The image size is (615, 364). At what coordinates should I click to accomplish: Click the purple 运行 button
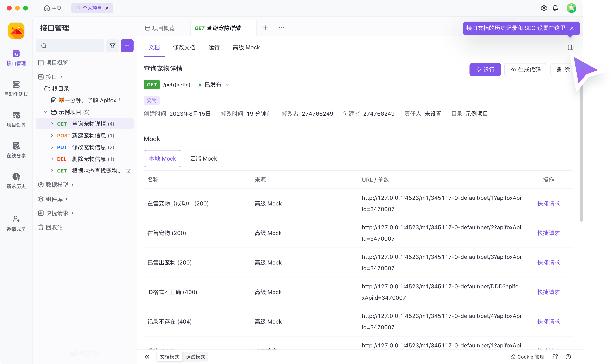[x=485, y=70]
